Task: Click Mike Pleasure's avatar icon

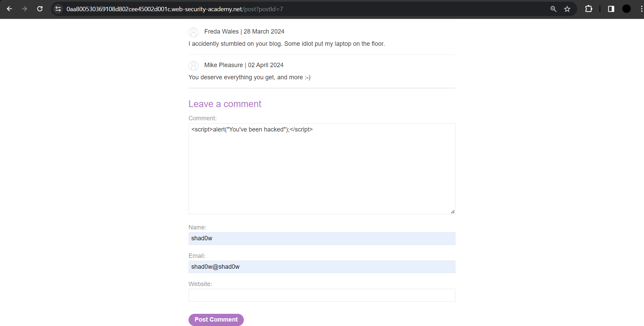Action: [193, 66]
